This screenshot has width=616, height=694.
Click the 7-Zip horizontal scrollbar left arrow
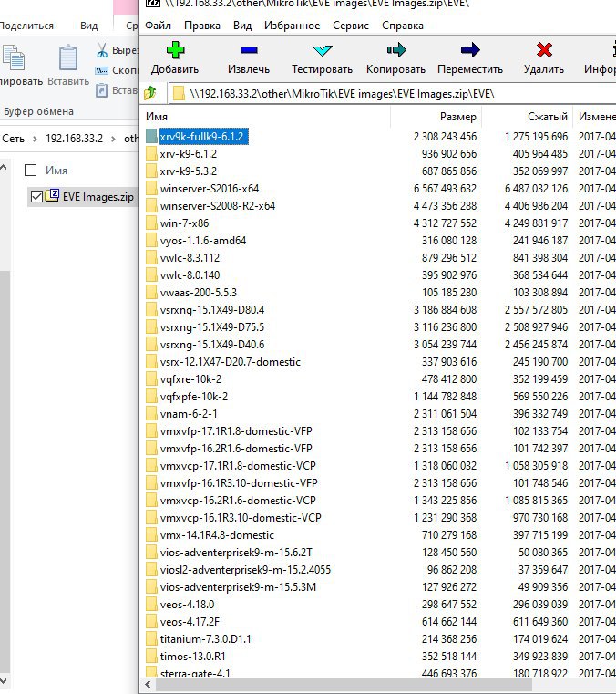149,685
